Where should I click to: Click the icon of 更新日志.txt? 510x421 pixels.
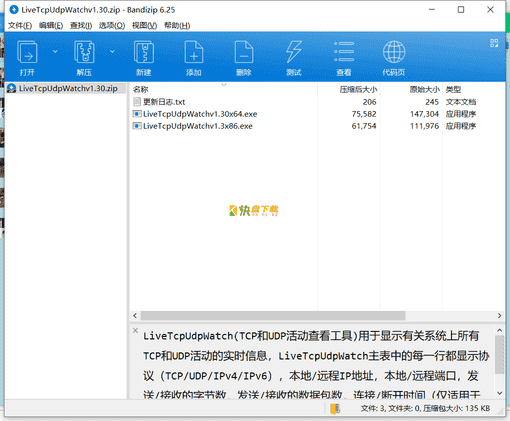point(137,102)
